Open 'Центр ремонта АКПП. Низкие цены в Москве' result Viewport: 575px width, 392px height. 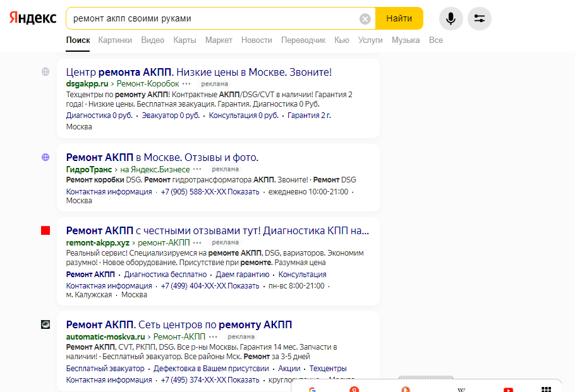(x=199, y=72)
